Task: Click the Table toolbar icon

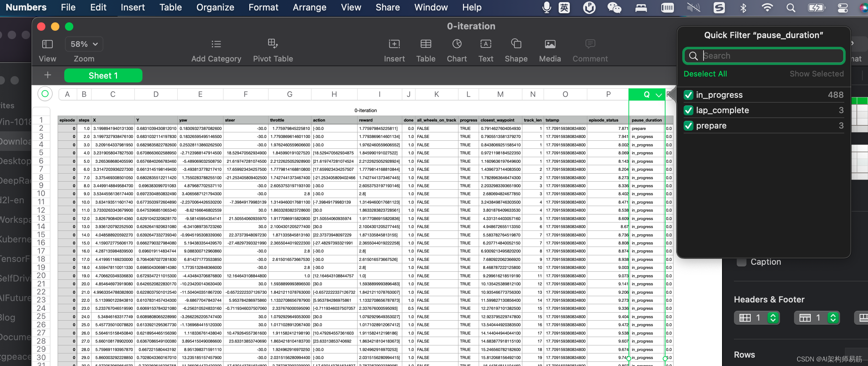Action: (x=426, y=44)
